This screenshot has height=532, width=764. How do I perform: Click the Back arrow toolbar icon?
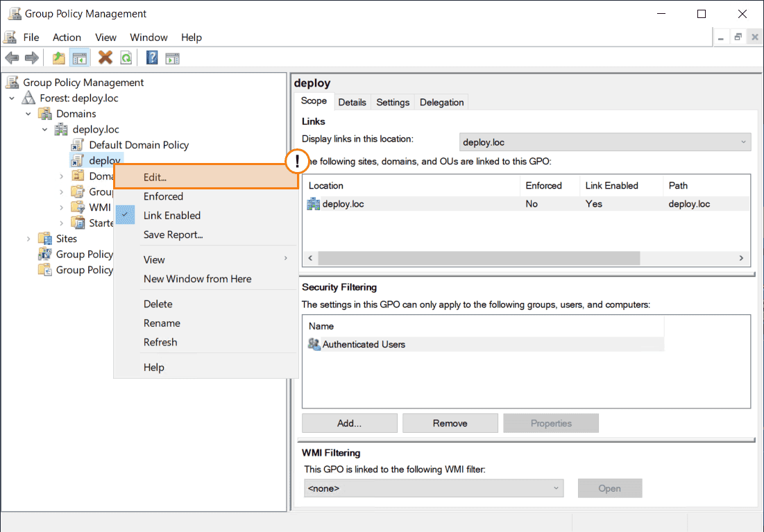point(12,58)
